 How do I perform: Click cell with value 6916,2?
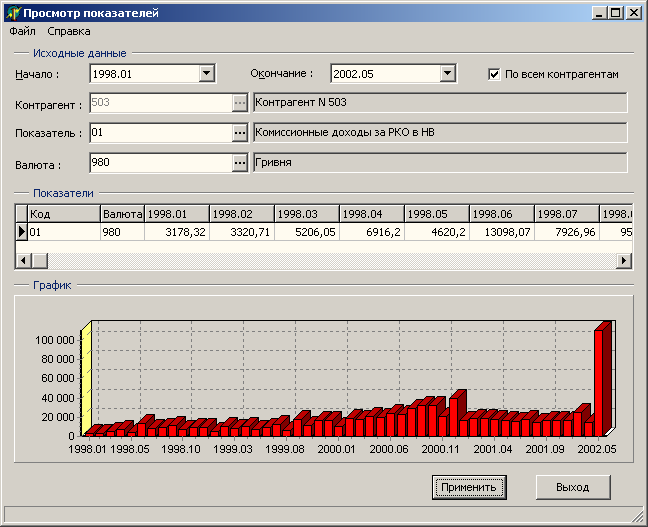372,232
